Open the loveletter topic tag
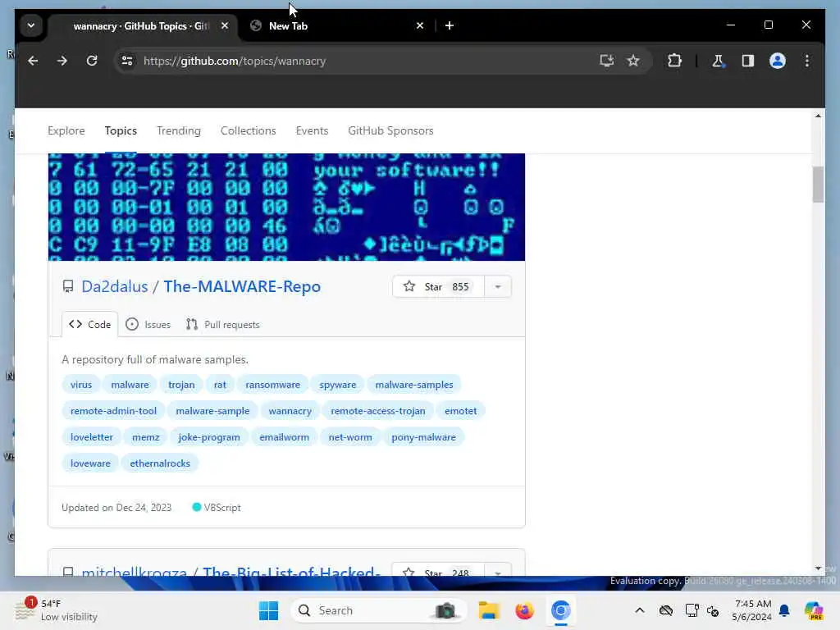Screen dimensions: 840x630 click(92, 437)
